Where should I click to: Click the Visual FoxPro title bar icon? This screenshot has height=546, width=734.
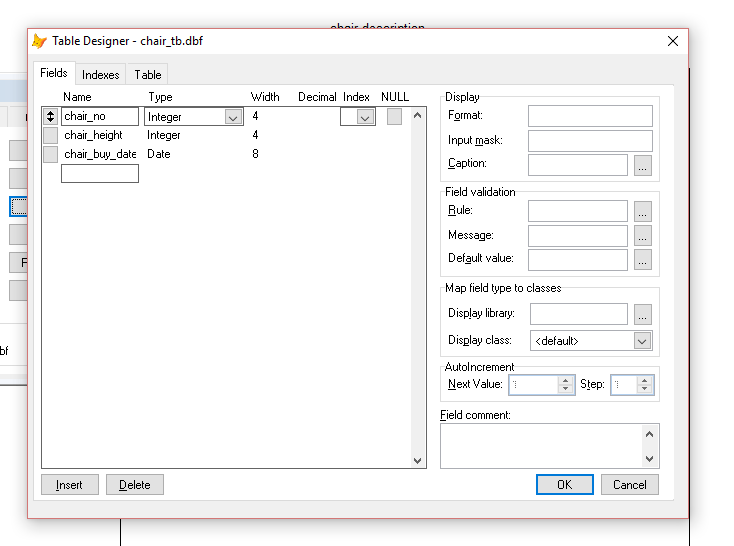[39, 41]
